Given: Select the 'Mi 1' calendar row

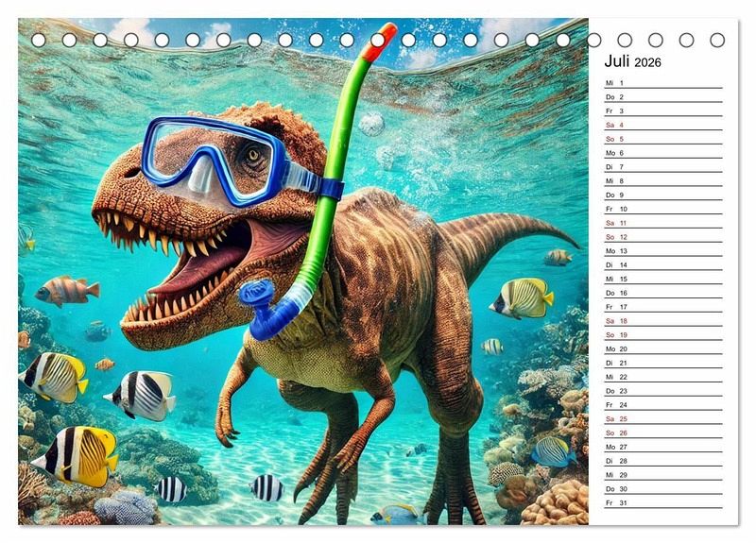Looking at the screenshot, I should tap(663, 83).
